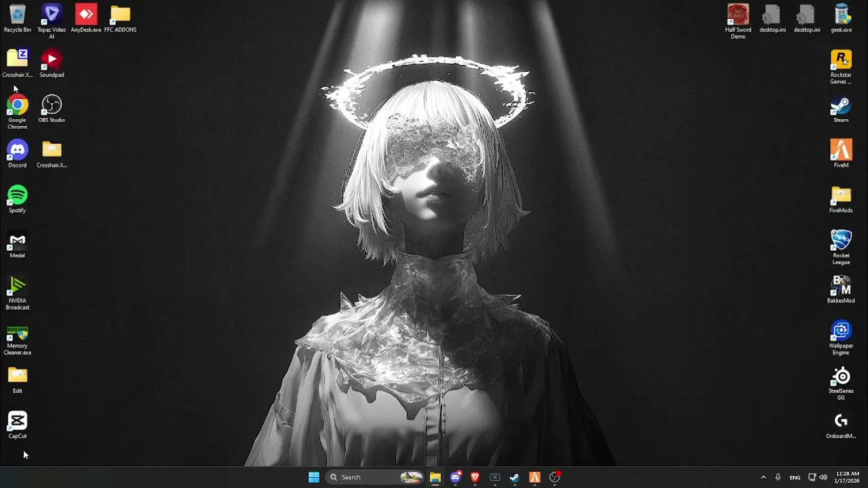Click the volume speaker tray icon
This screenshot has height=488, width=868.
(823, 477)
